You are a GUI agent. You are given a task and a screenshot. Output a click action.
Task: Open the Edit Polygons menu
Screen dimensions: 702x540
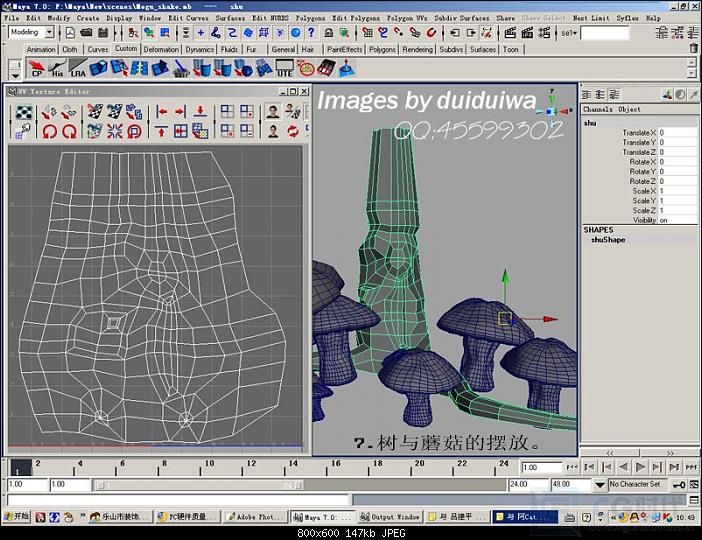pyautogui.click(x=356, y=18)
